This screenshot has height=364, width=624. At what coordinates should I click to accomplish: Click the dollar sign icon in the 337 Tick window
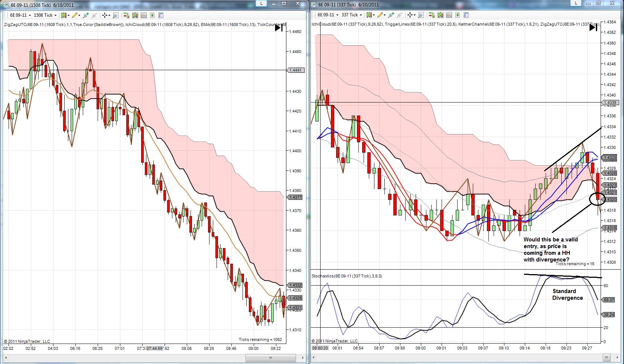pyautogui.click(x=458, y=15)
